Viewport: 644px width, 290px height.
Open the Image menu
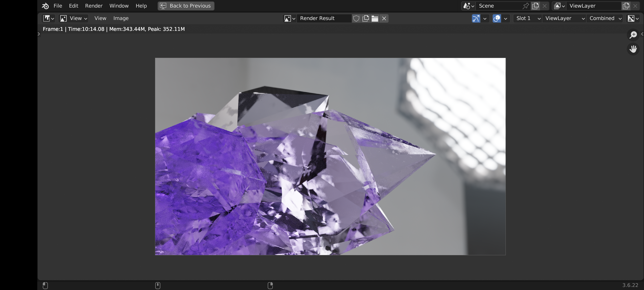[x=121, y=18]
